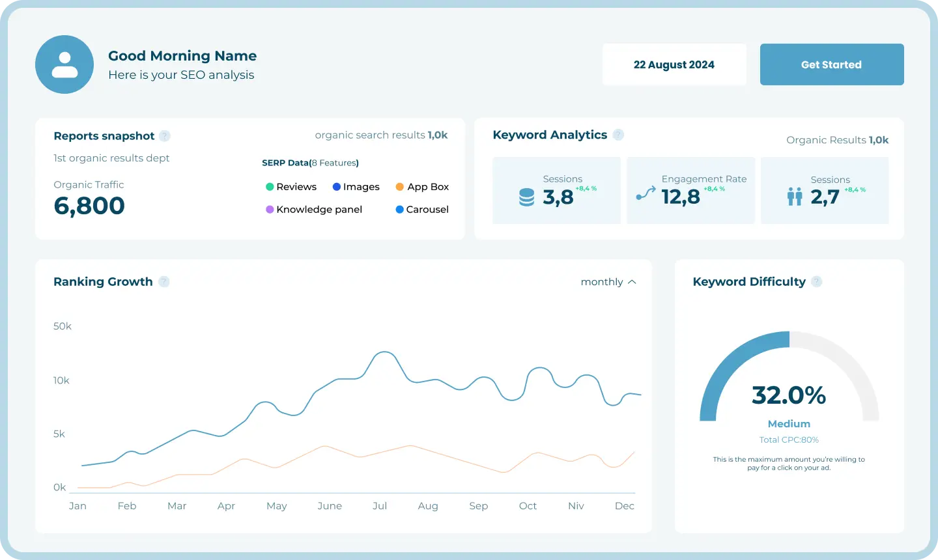Image resolution: width=938 pixels, height=560 pixels.
Task: Click the blue Images legend dot
Action: pyautogui.click(x=337, y=187)
